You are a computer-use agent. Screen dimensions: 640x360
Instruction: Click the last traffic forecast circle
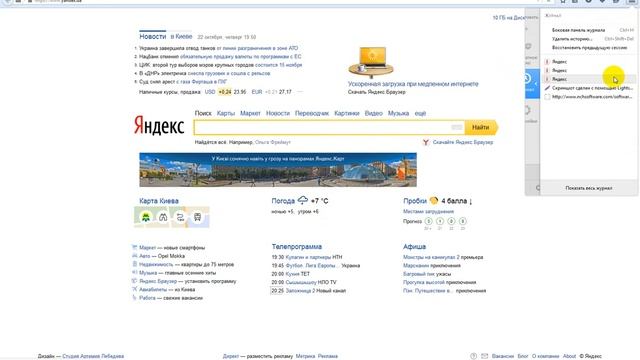coord(462,221)
